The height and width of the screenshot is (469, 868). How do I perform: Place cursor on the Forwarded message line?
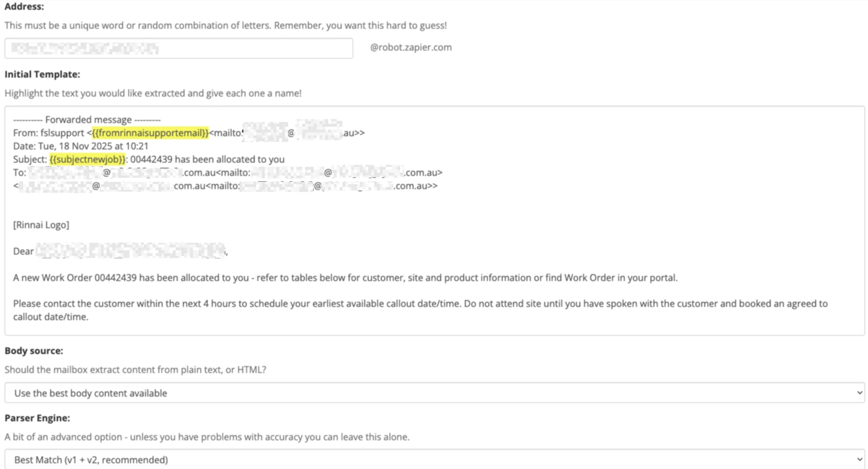coord(87,120)
